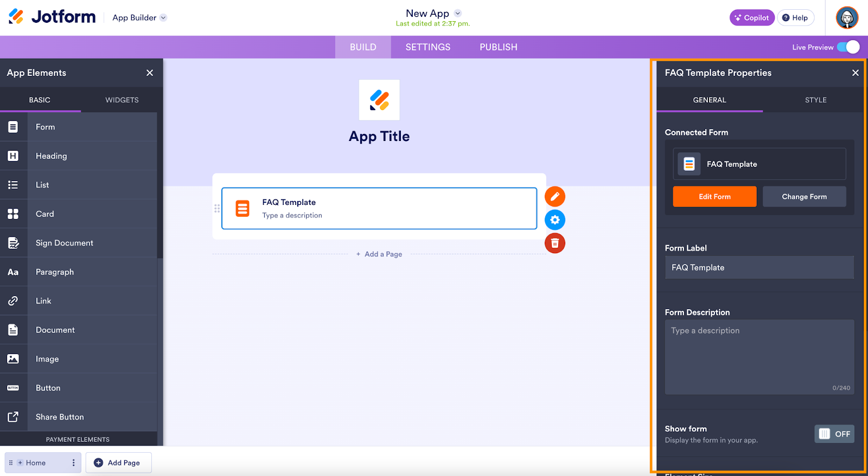Toggle the Live Preview switch
The width and height of the screenshot is (868, 476).
point(848,47)
